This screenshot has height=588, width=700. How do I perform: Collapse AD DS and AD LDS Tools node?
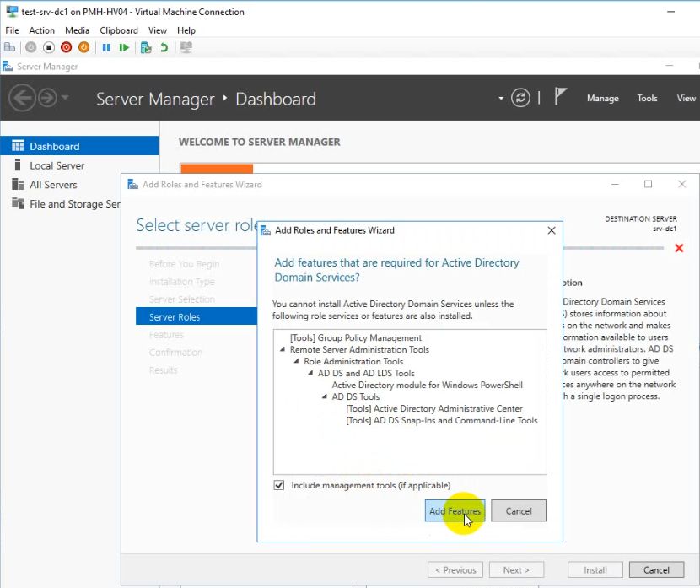310,373
